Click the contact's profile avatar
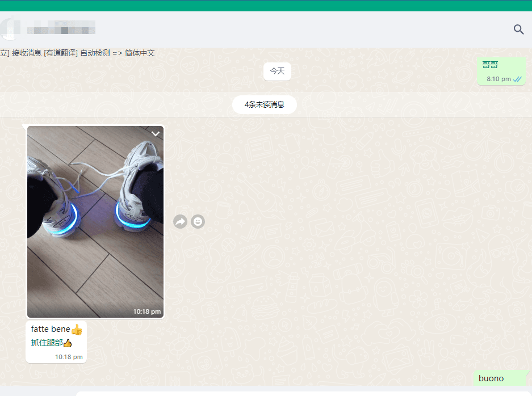Image resolution: width=532 pixels, height=396 pixels. tap(8, 28)
